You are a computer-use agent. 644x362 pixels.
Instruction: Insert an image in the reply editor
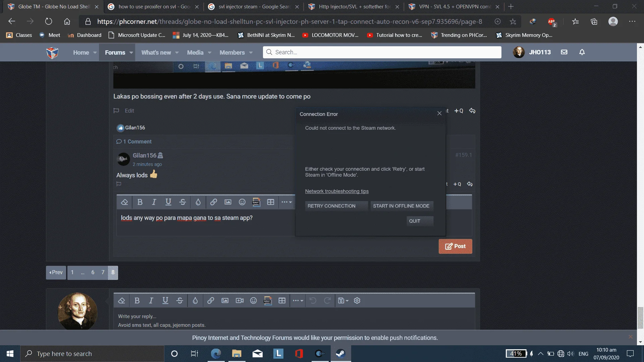[225, 301]
